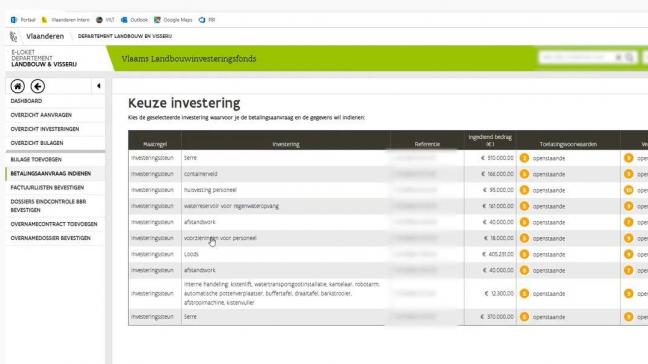Clear the header search field
Image resolution: width=648 pixels, height=364 pixels.
(x=618, y=57)
